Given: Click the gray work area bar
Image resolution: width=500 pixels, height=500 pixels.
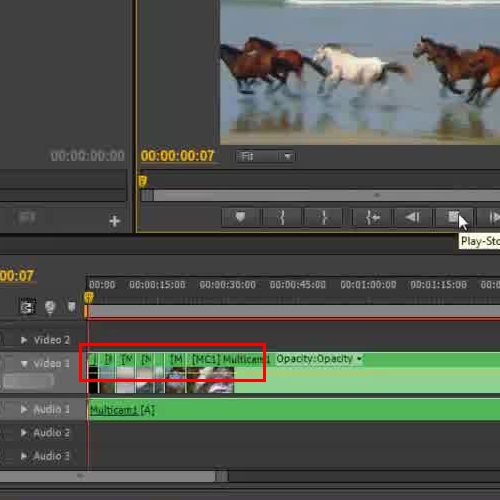Looking at the screenshot, I should 293,311.
